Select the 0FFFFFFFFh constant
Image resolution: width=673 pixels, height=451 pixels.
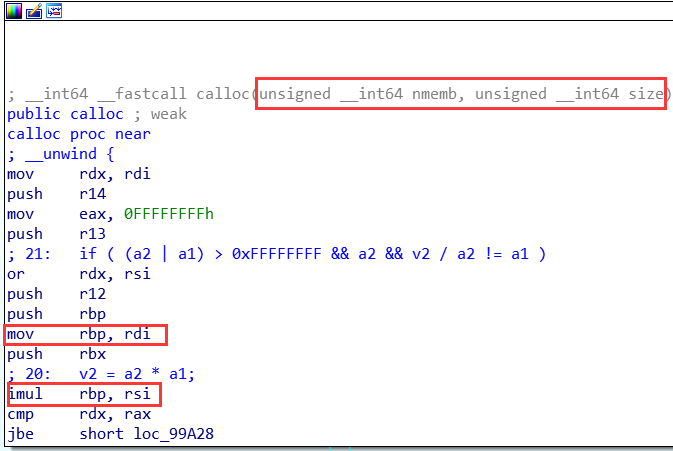[169, 214]
